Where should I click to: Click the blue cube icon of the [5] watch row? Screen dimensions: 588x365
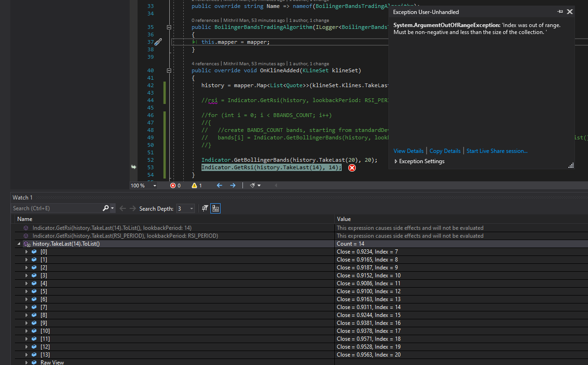point(34,291)
